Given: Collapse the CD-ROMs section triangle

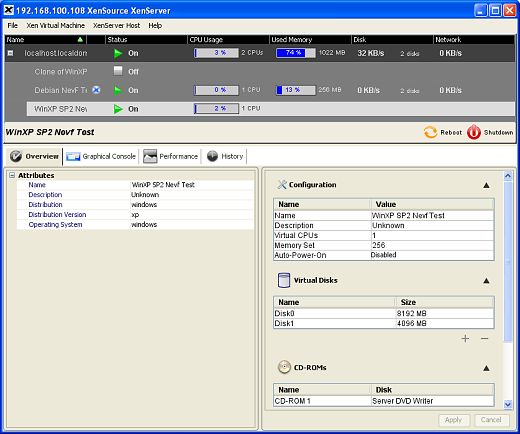Looking at the screenshot, I should [x=486, y=368].
